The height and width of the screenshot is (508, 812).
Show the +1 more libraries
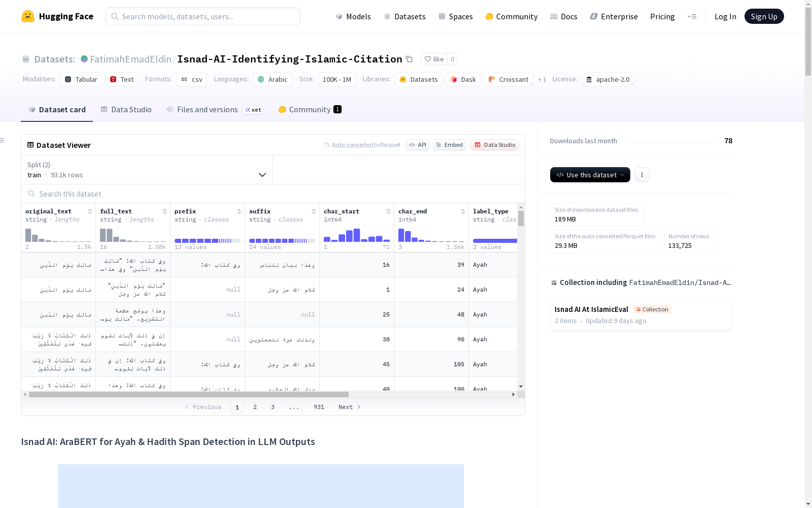pos(542,79)
